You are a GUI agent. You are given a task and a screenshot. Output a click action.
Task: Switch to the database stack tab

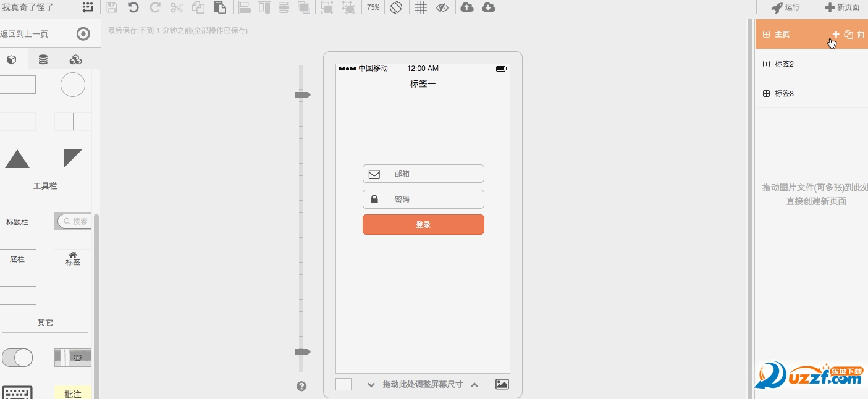[x=43, y=60]
